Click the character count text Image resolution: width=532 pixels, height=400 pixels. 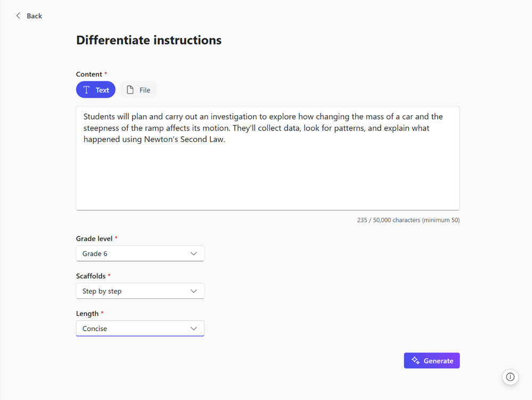tap(408, 220)
